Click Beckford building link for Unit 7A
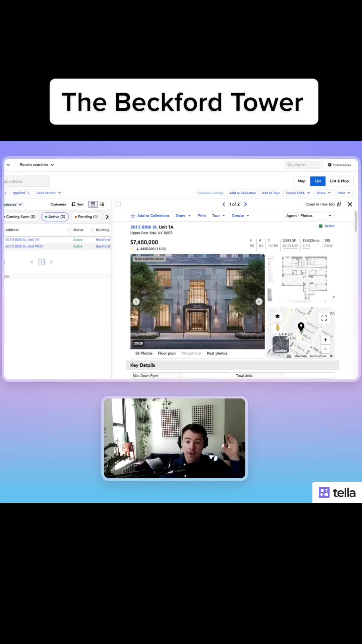Image resolution: width=362 pixels, height=644 pixels. pyautogui.click(x=103, y=239)
